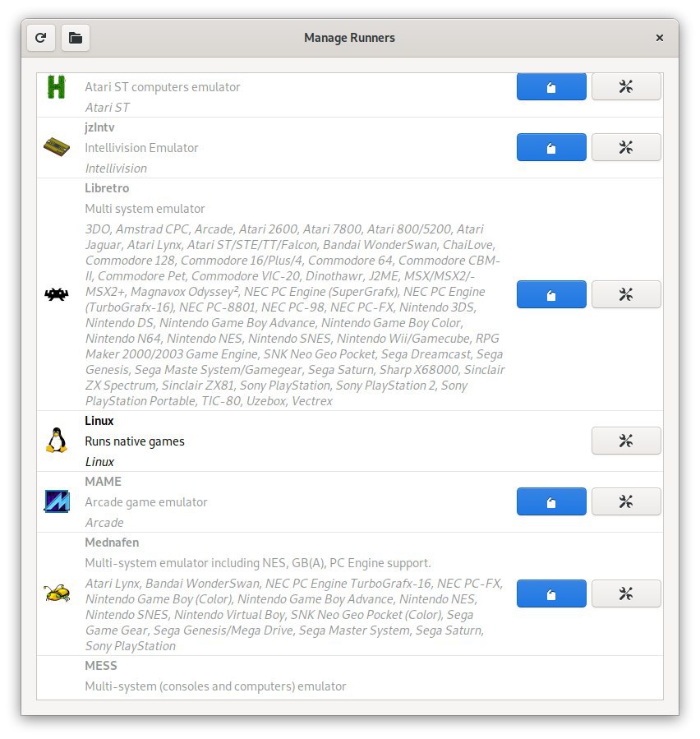Click the refresh runners icon in header
The height and width of the screenshot is (739, 700).
click(41, 38)
